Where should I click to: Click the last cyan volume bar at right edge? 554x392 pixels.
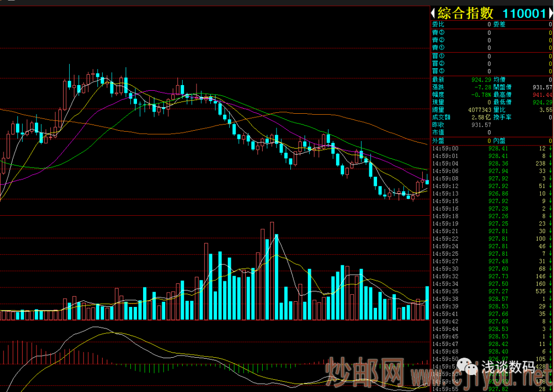click(426, 303)
